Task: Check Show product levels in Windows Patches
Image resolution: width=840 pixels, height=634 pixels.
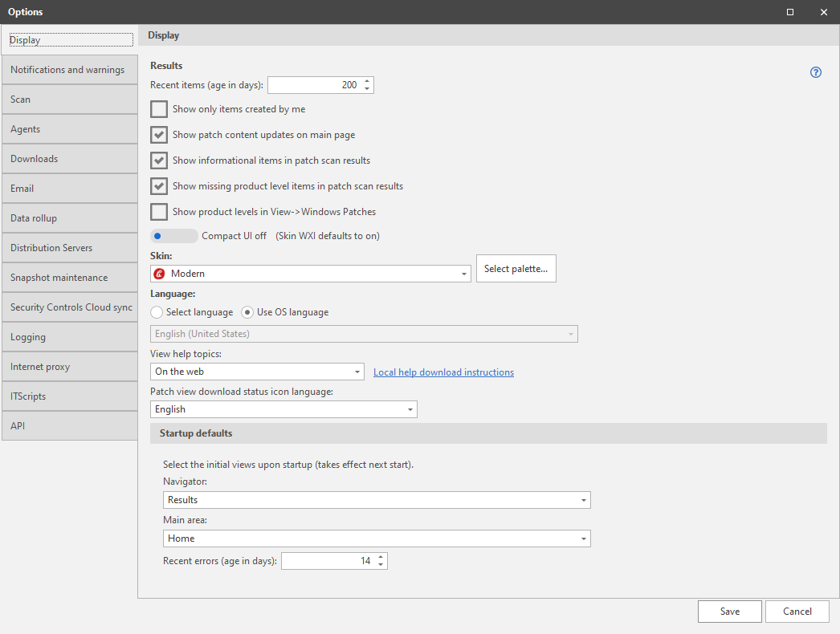Action: click(x=159, y=212)
